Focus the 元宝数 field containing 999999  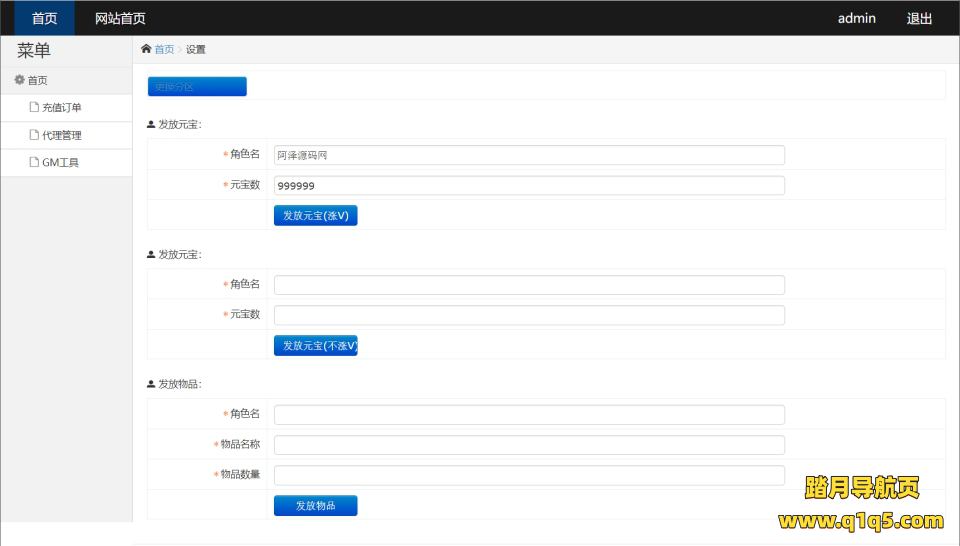coord(529,186)
